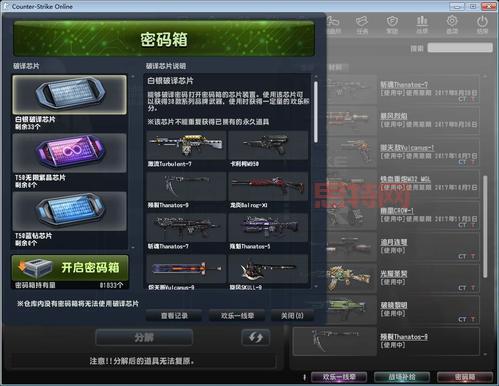Toggle CT on the 御天敌Vulcanus-1 row
Viewport: 499px width, 386px height.
[x=462, y=162]
